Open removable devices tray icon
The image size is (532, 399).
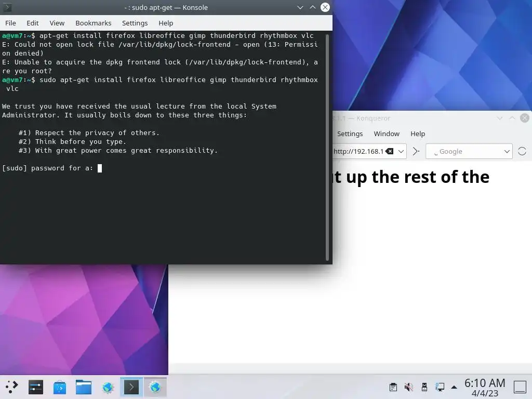coord(424,387)
